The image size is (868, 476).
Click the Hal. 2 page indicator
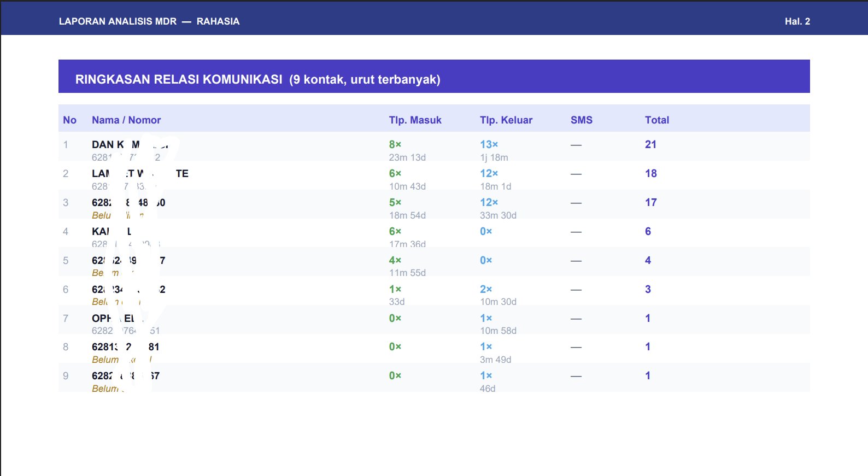(x=797, y=21)
